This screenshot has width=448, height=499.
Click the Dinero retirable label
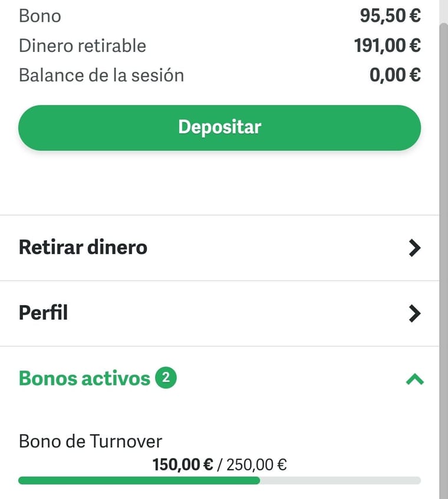[83, 45]
